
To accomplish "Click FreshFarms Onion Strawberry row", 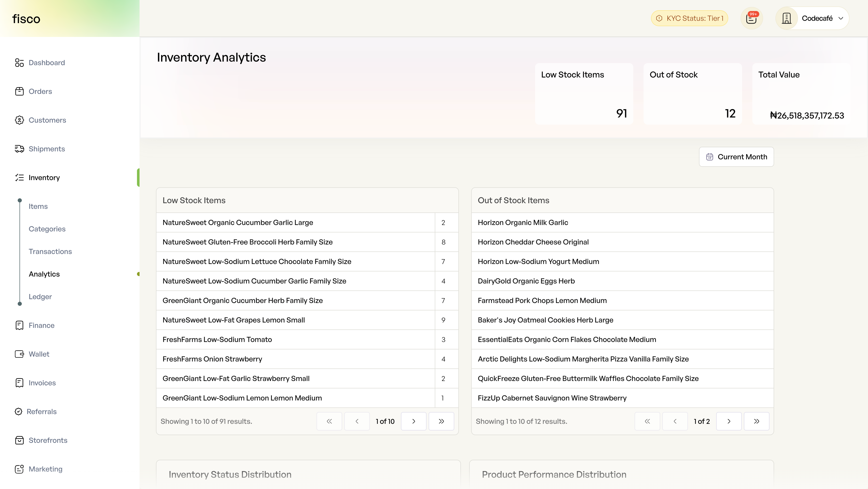I will [307, 359].
